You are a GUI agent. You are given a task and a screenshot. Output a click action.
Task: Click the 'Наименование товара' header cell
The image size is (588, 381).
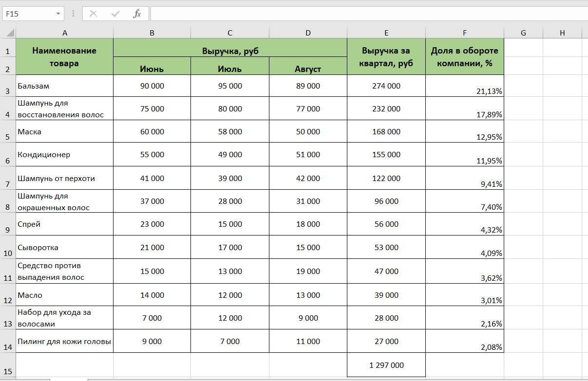click(65, 57)
